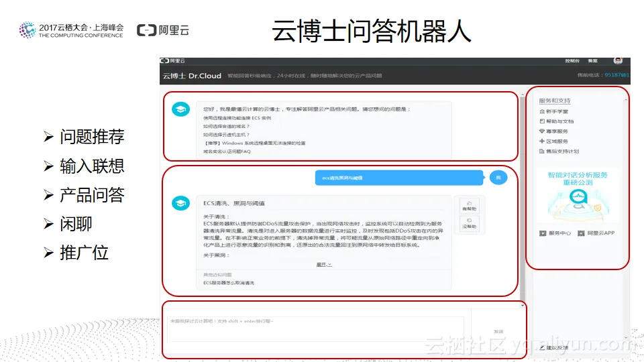Click the 服务和支持 sidebar heading
This screenshot has height=362, width=644.
tap(555, 101)
